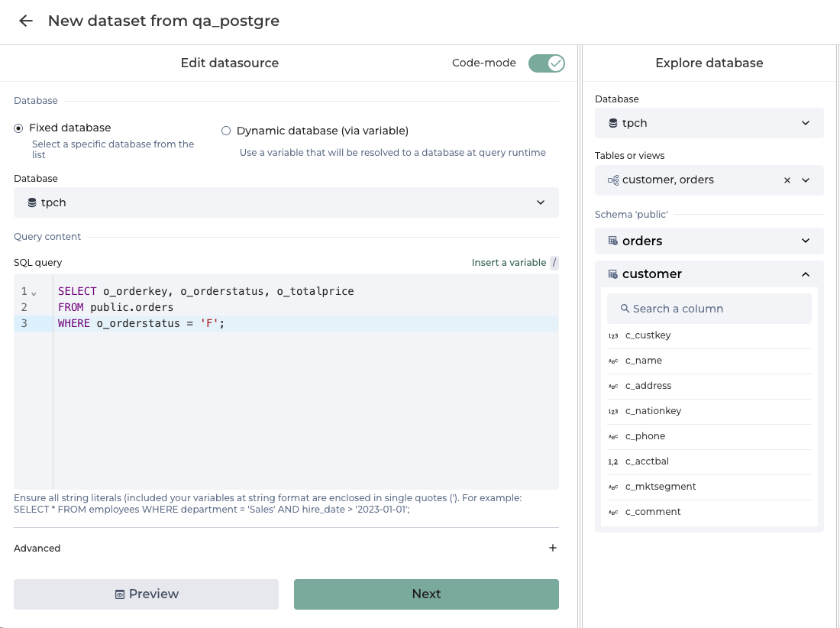Open the Explore database tpch dropdown

(709, 123)
